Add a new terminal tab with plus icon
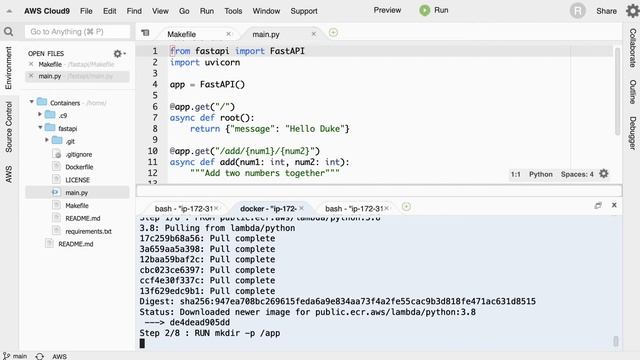The width and height of the screenshot is (640, 360). [406, 207]
